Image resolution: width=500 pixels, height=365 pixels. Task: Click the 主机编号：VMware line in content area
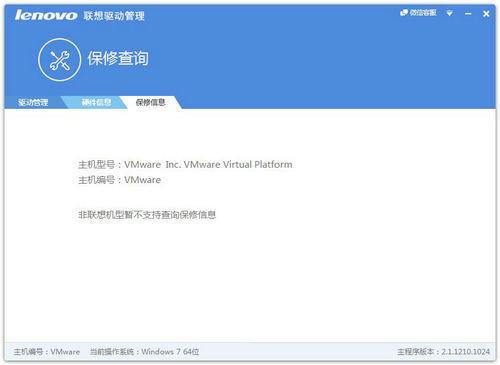tap(119, 180)
